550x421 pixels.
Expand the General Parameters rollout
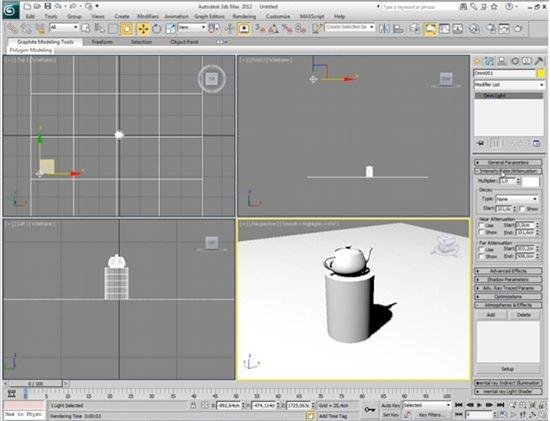click(508, 162)
